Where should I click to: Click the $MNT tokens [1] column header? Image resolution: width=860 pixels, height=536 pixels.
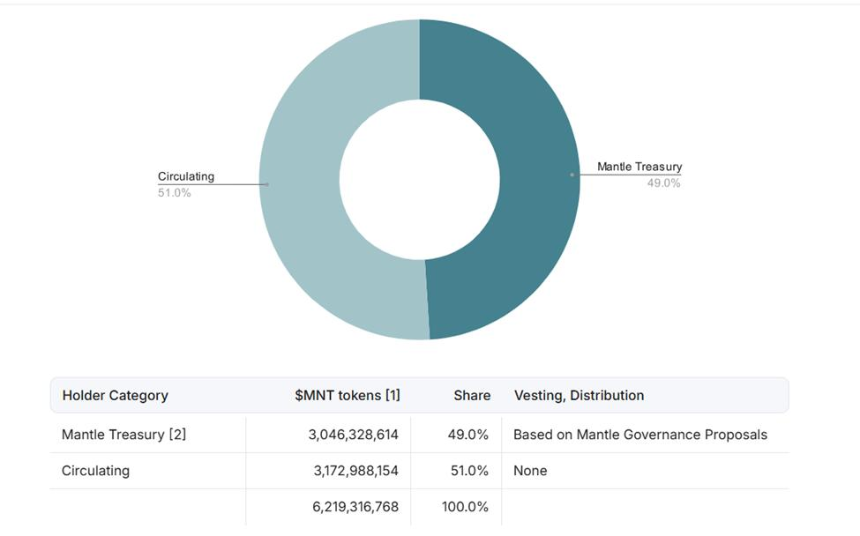coord(347,396)
